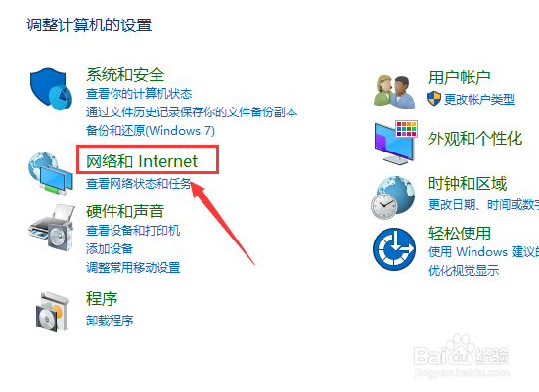
Task: Open 通过文件历史记录保存你的文件备份副本 link
Action: coord(192,112)
